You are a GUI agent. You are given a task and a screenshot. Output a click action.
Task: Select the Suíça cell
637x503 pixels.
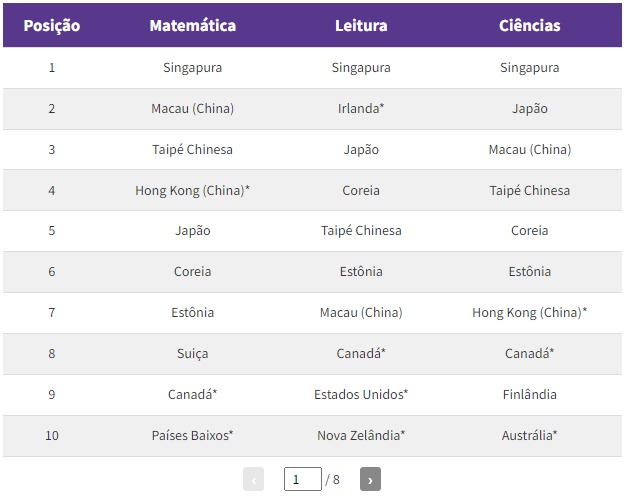point(192,353)
